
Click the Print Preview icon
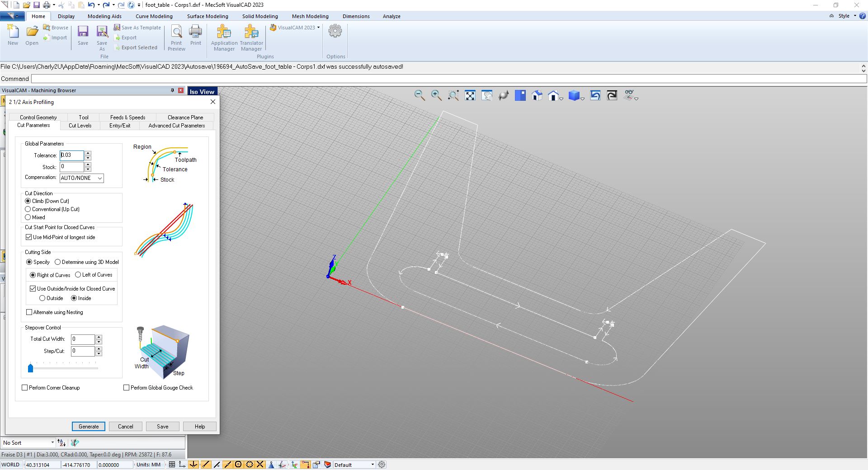click(176, 38)
